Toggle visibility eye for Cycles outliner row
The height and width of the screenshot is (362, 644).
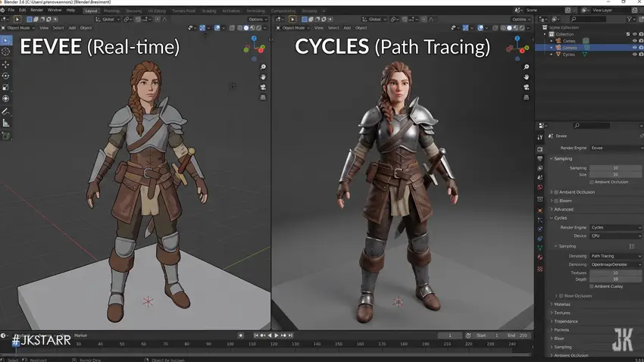tap(635, 55)
